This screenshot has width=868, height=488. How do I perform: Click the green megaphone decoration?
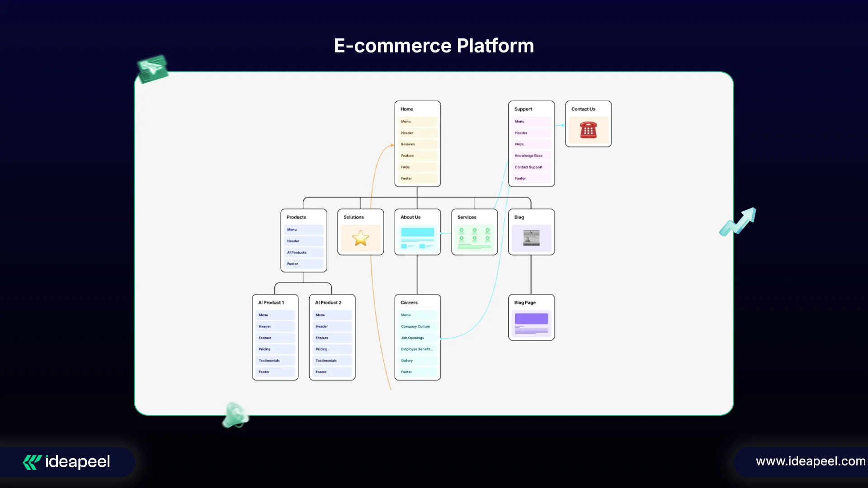tap(235, 415)
